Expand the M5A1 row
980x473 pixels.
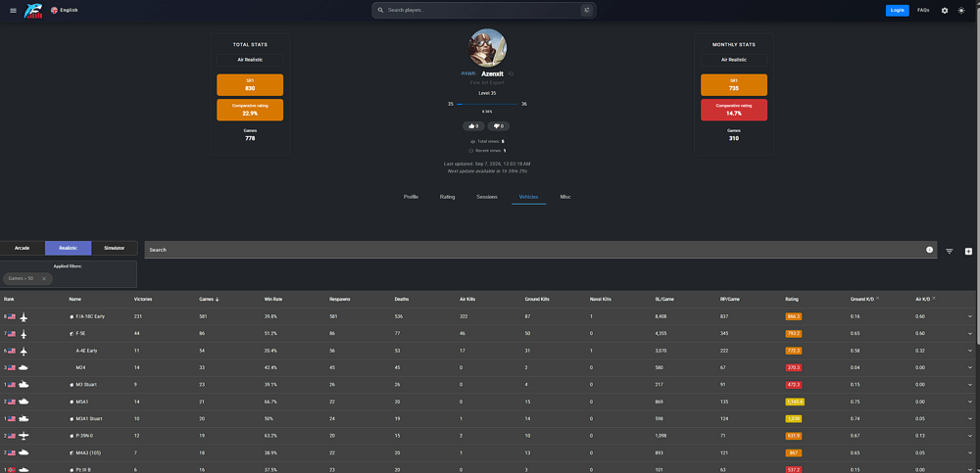[x=970, y=402]
